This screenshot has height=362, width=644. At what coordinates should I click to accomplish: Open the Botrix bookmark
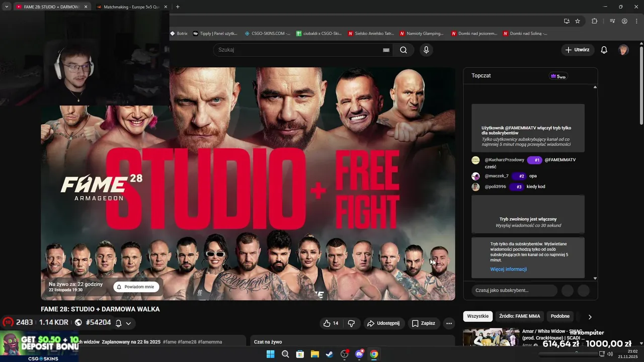click(x=179, y=34)
